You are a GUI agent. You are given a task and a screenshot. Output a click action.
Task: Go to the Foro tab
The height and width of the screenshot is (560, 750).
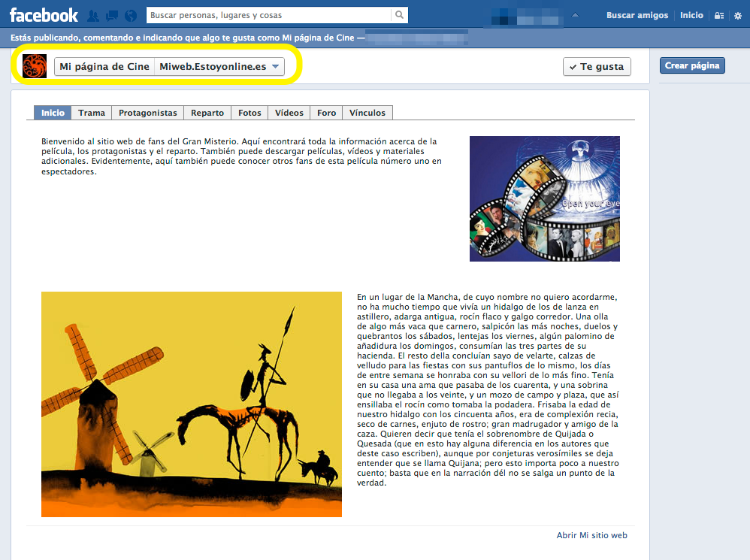(326, 113)
